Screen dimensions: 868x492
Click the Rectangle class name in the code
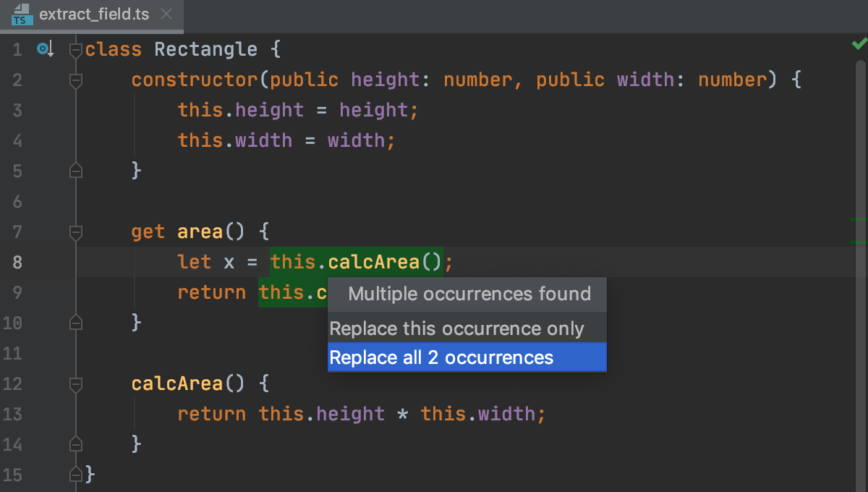(205, 48)
